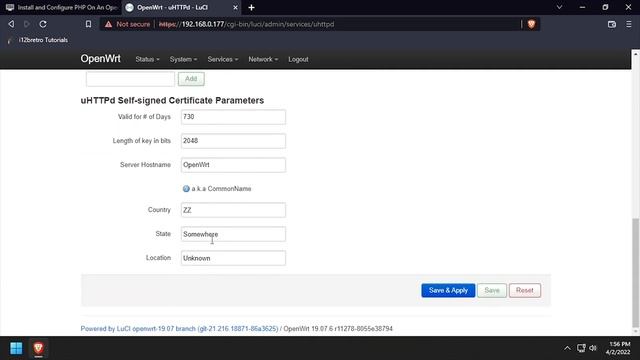Click the uHTTPd Self-signed Certificate Parameters heading
Screen dimensions: 640x360
172,100
